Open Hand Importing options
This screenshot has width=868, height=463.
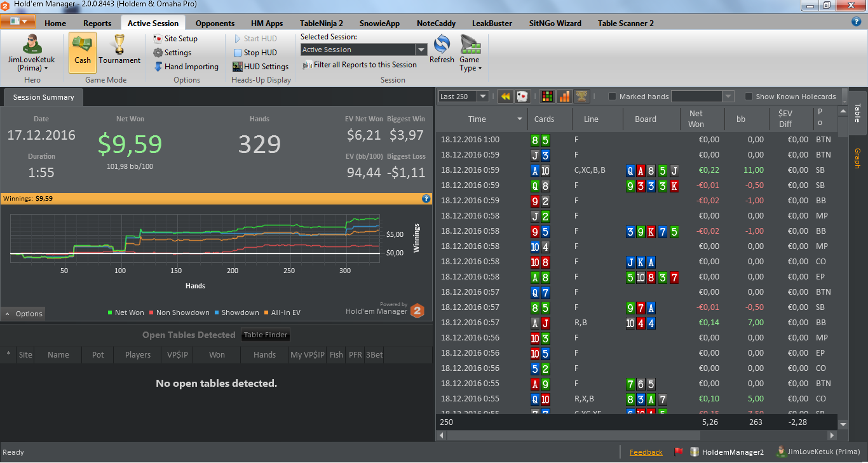click(186, 67)
